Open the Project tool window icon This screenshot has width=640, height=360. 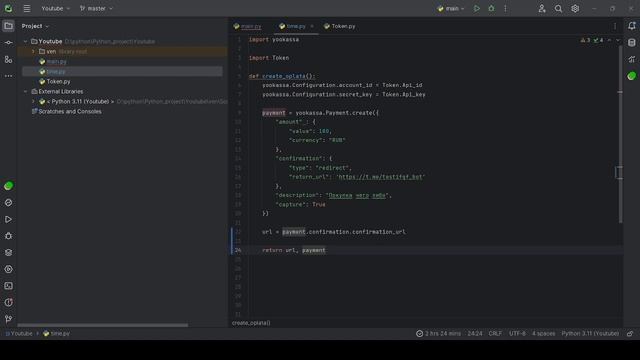click(8, 26)
